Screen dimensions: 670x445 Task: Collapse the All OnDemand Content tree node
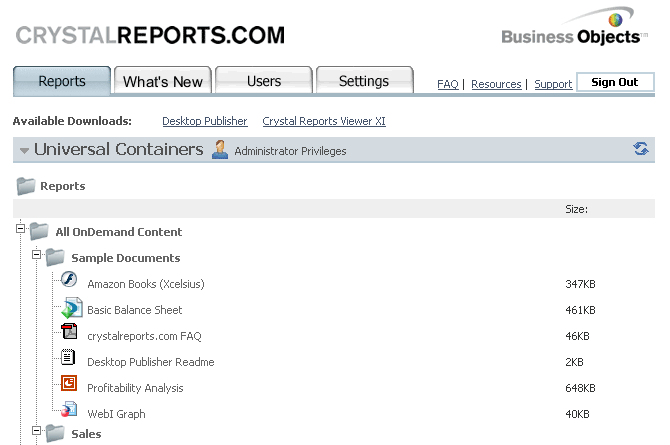21,229
